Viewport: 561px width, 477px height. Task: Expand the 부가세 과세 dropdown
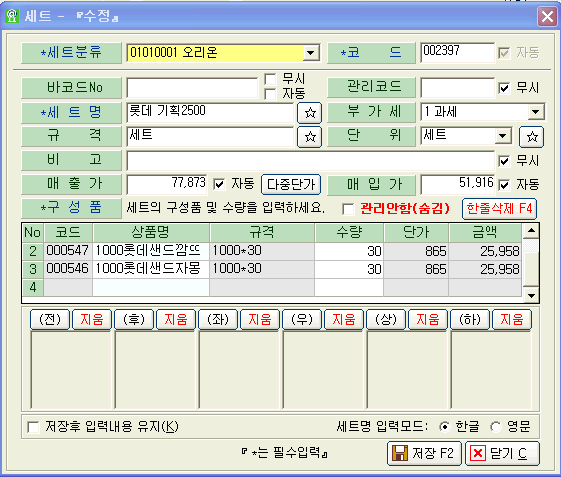click(x=536, y=112)
